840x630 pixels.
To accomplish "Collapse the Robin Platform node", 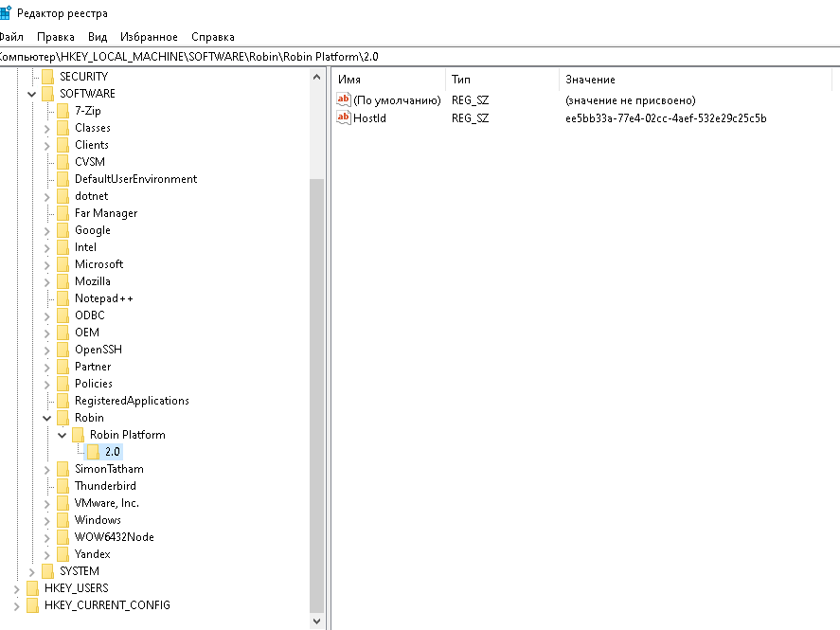I will (x=63, y=435).
